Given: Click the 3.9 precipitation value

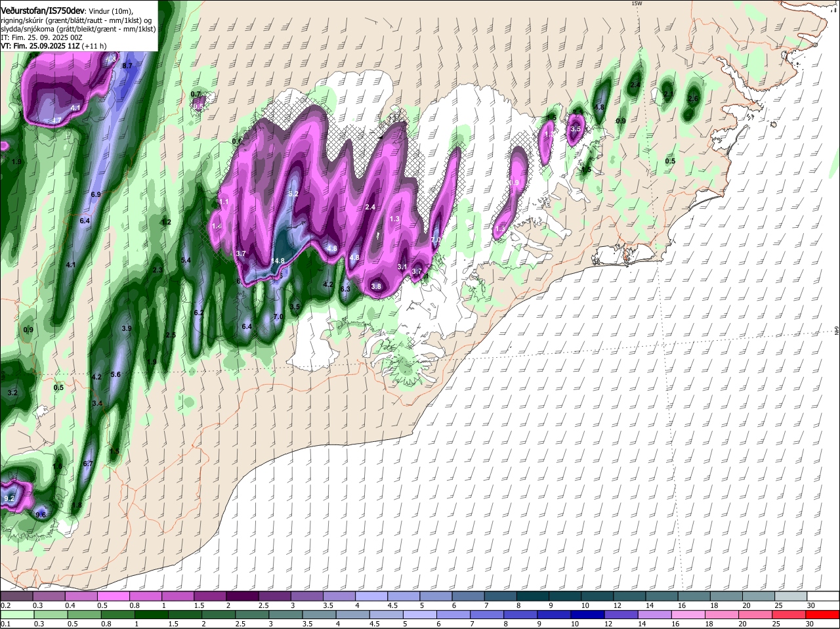Looking at the screenshot, I should point(127,328).
